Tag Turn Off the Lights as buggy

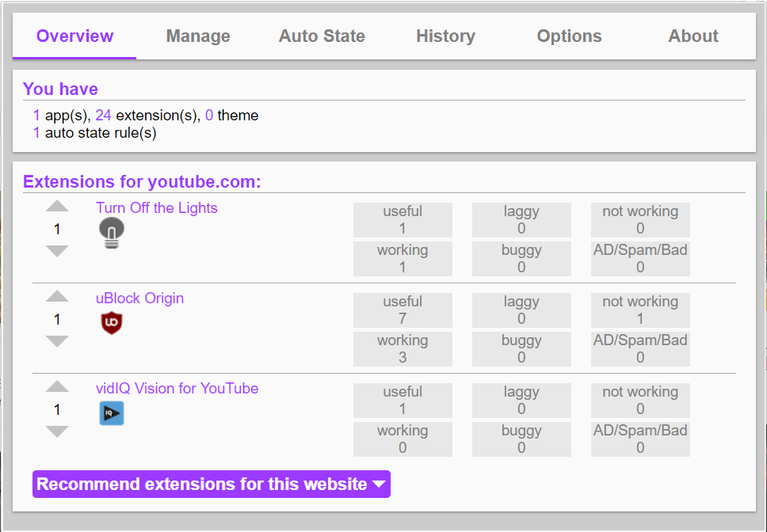pos(521,258)
